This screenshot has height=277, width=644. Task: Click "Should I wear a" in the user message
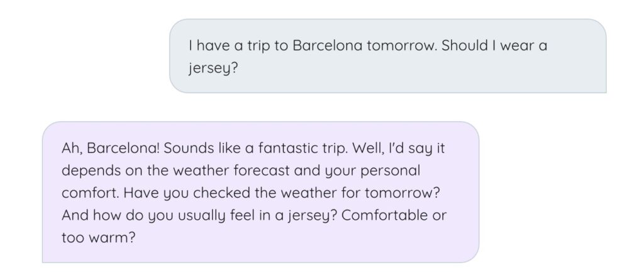tap(494, 45)
